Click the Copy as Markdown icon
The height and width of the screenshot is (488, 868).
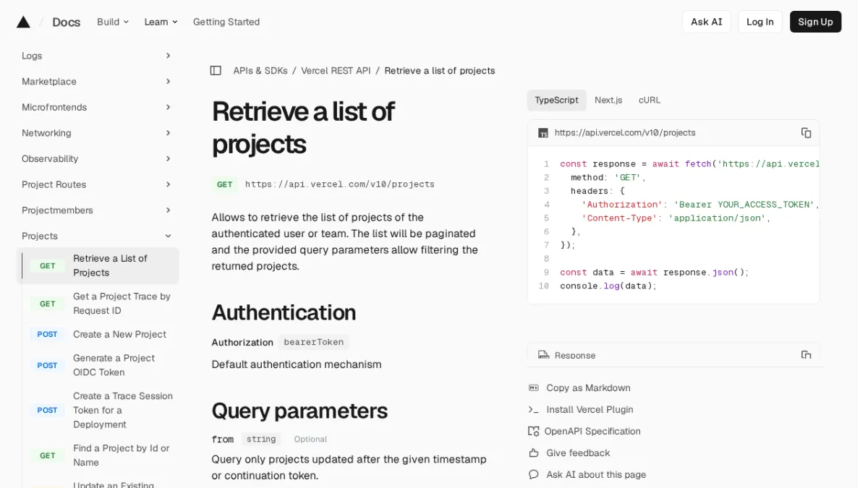(x=534, y=388)
